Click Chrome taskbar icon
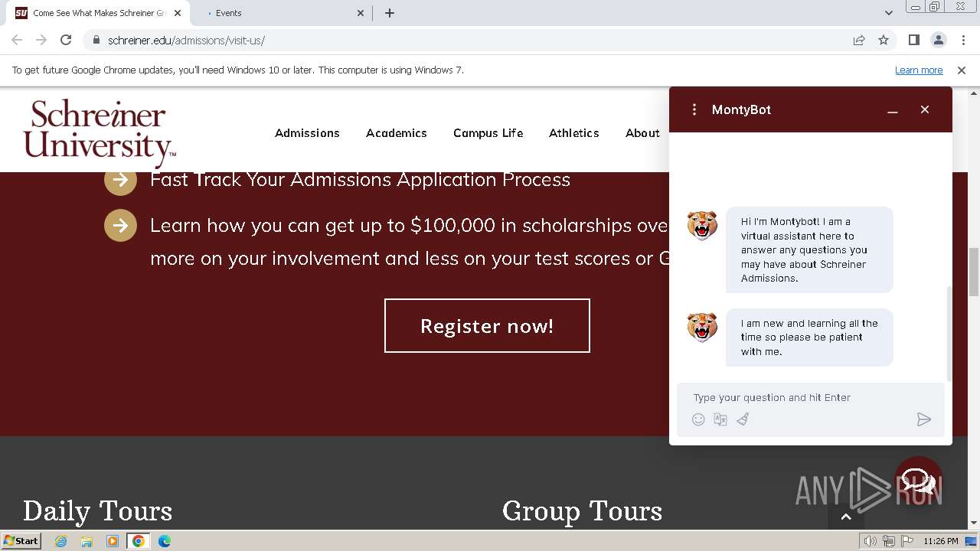 139,541
